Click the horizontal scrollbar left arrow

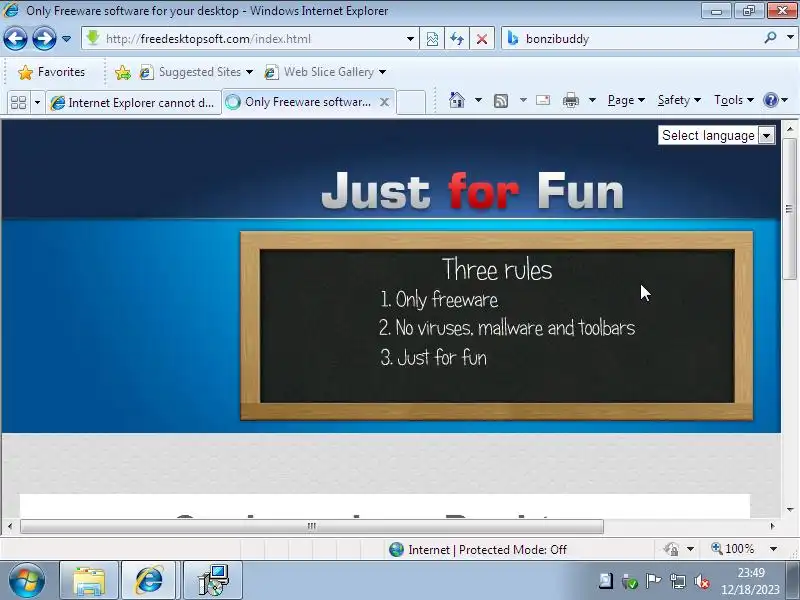10,526
